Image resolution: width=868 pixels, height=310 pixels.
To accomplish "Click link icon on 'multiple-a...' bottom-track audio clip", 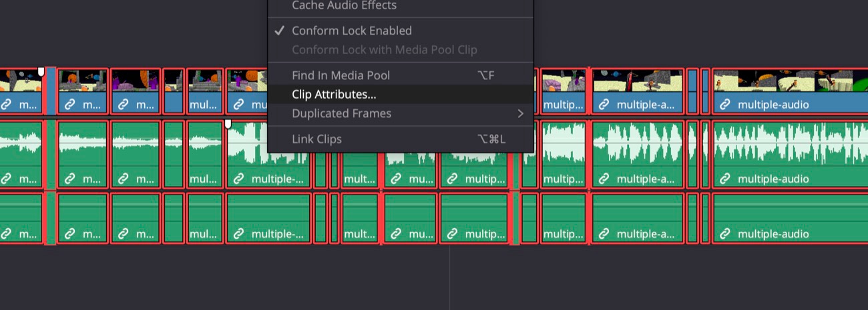I will (x=604, y=234).
